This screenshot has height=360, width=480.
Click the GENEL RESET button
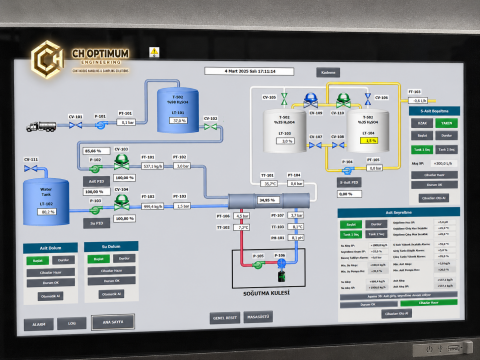[x=225, y=318]
